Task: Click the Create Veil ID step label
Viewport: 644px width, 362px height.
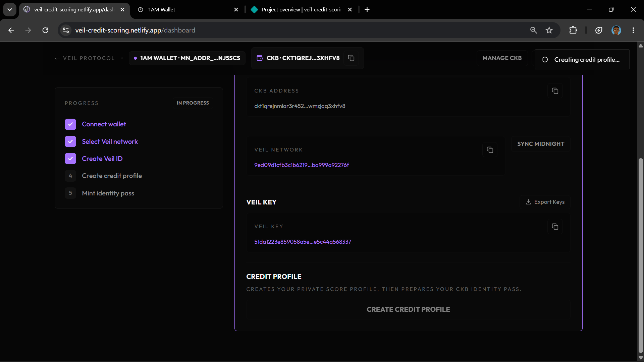Action: 102,159
